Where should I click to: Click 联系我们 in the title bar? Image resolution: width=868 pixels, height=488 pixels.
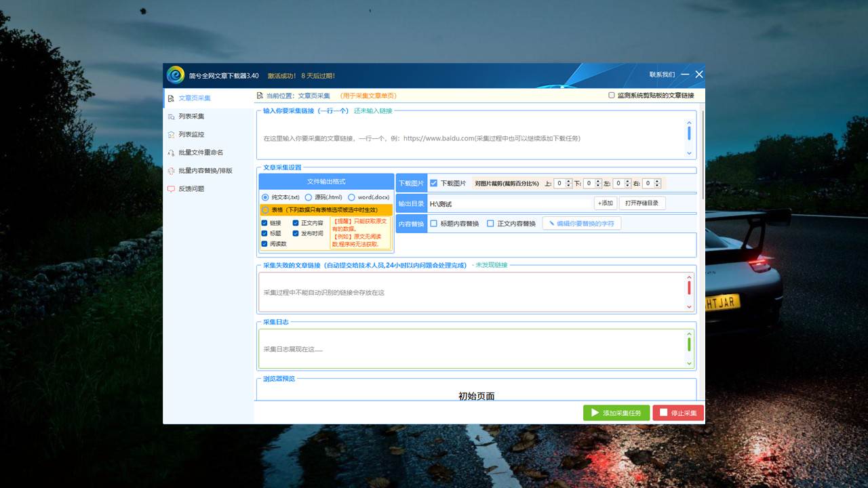tap(662, 75)
